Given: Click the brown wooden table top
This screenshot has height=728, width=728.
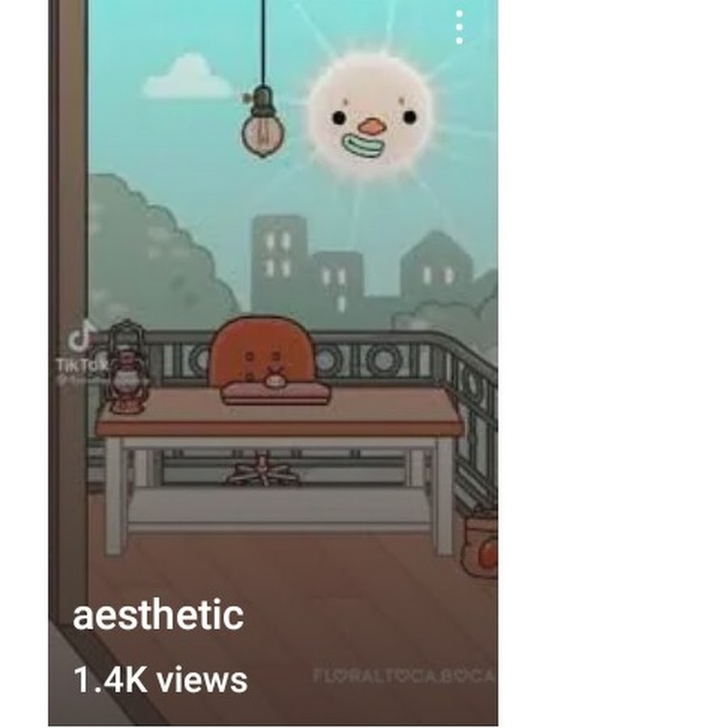Looking at the screenshot, I should coord(280,412).
